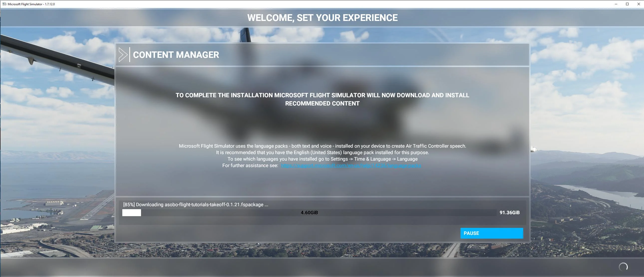The height and width of the screenshot is (277, 644).
Task: Click the 91.36GiB total size value
Action: click(x=509, y=213)
